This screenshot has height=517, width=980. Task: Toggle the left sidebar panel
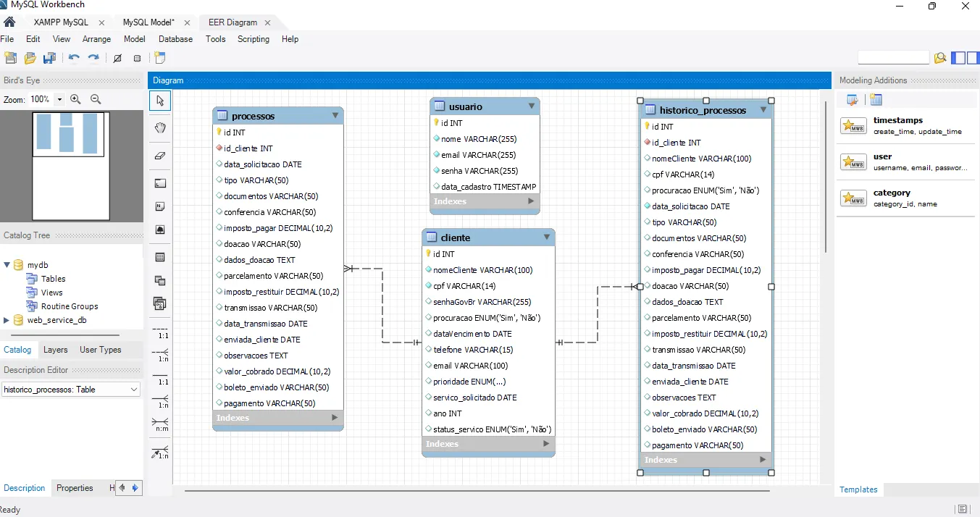(x=958, y=58)
